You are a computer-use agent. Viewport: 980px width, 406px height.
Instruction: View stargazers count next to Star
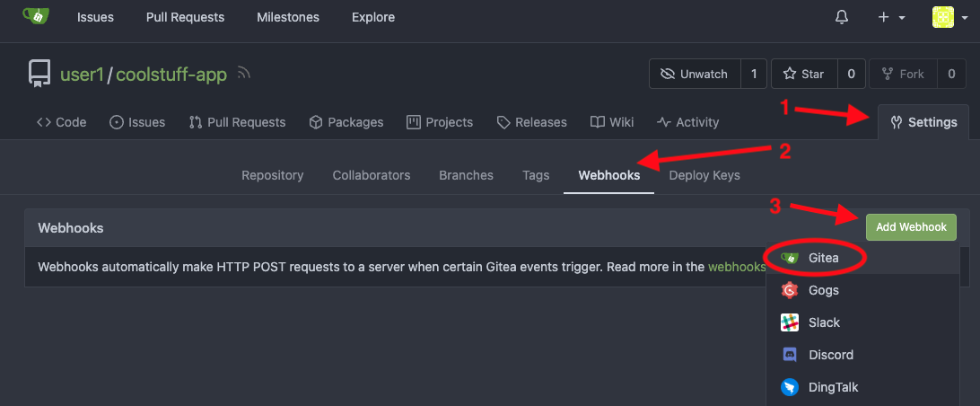tap(852, 74)
